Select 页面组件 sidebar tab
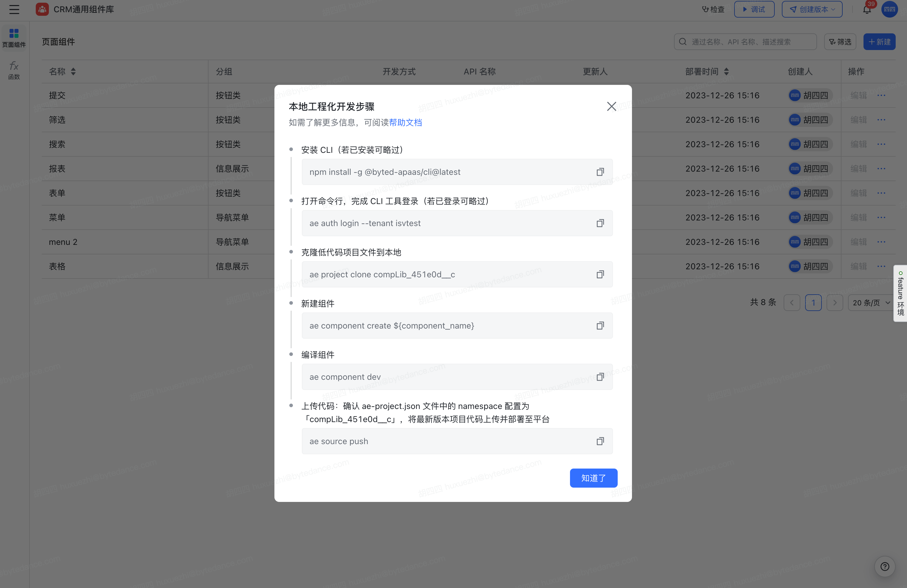The height and width of the screenshot is (588, 907). [x=14, y=38]
